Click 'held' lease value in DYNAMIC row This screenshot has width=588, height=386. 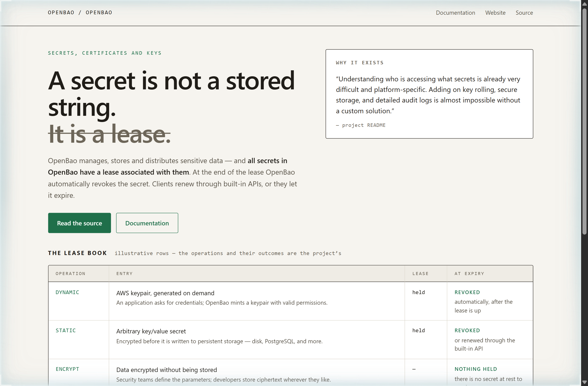click(418, 292)
